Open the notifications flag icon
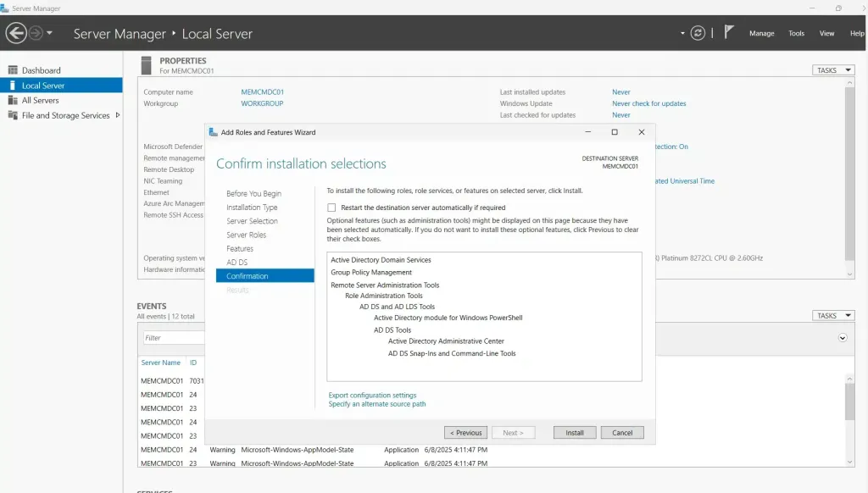The height and width of the screenshot is (493, 868). click(728, 32)
